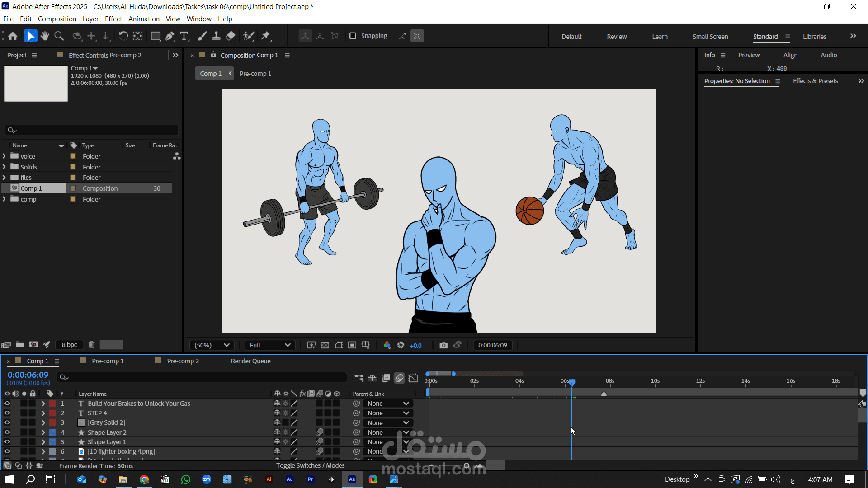Expand the voice folder in Project panel
This screenshot has width=868, height=488.
(x=4, y=156)
